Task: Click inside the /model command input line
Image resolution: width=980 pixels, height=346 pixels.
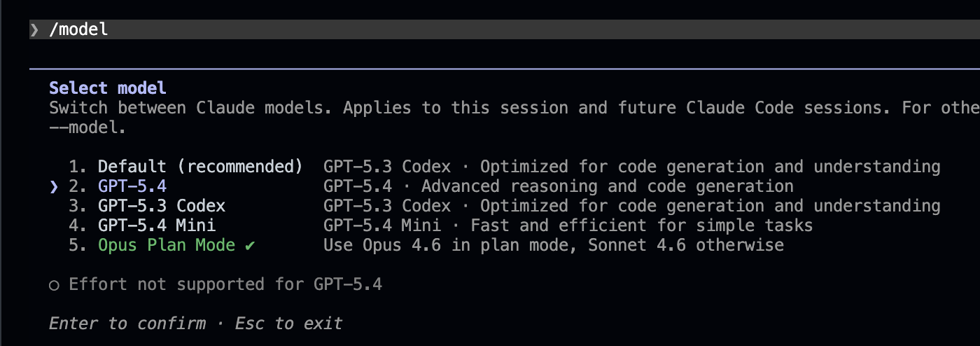Action: point(505,29)
